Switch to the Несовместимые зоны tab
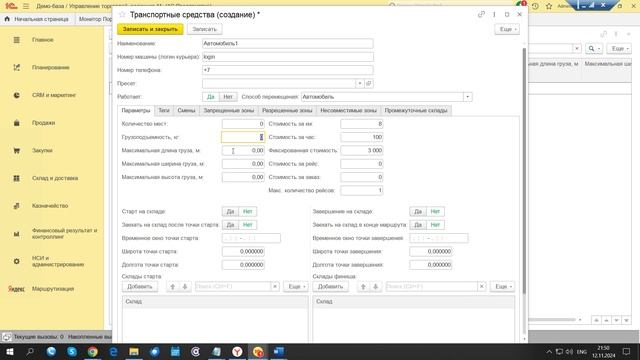This screenshot has width=640, height=360. coord(348,111)
